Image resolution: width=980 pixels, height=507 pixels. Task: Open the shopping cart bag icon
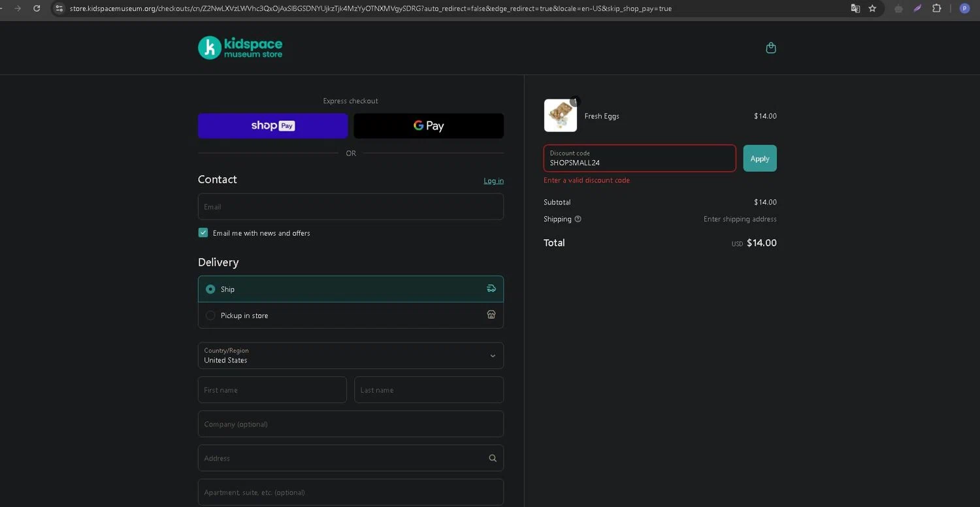(x=771, y=48)
